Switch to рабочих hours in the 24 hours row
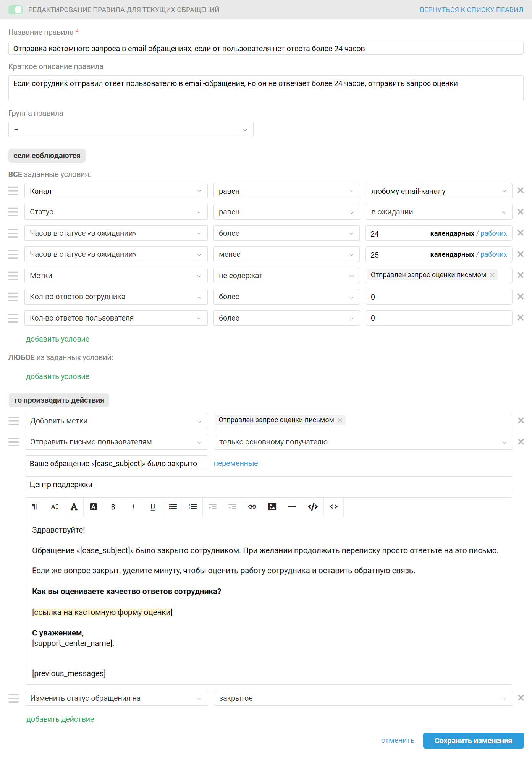Image resolution: width=532 pixels, height=757 pixels. 493,233
